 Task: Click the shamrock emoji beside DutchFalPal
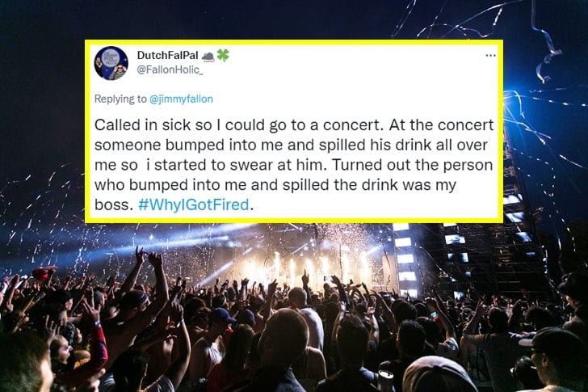(x=222, y=56)
